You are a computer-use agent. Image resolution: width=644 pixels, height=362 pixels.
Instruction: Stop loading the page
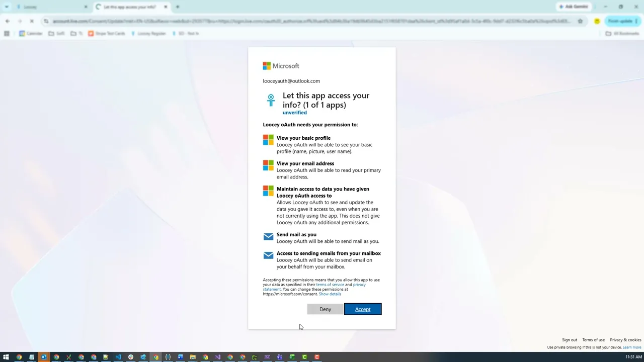[32, 21]
